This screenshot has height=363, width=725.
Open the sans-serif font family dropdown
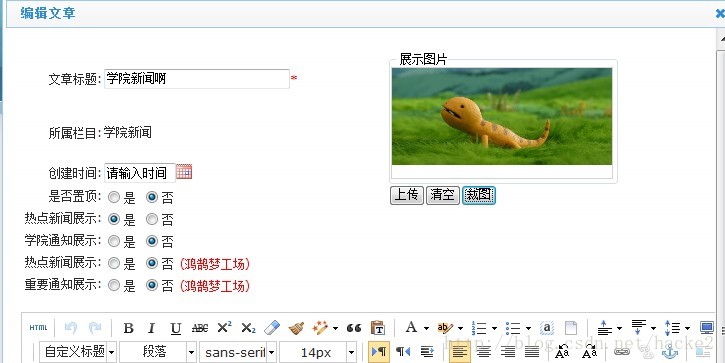238,352
